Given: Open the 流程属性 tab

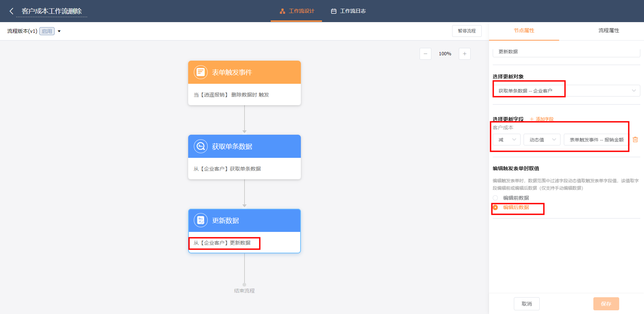Looking at the screenshot, I should (x=609, y=30).
